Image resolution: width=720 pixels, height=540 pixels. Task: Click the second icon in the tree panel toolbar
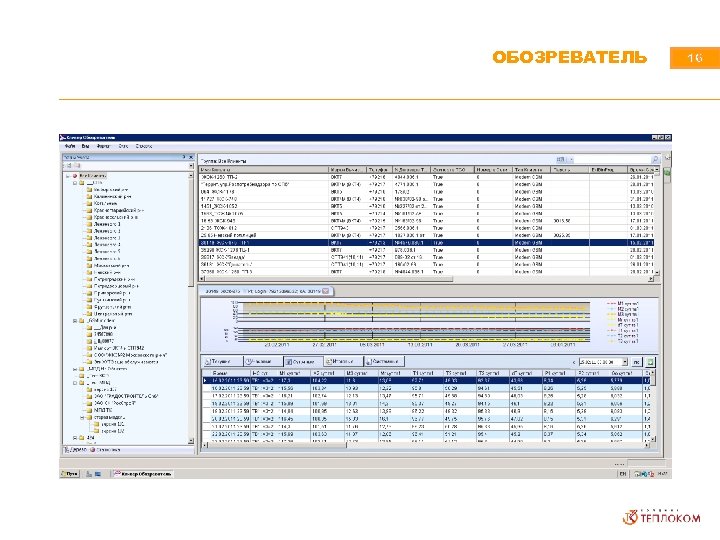pyautogui.click(x=77, y=165)
